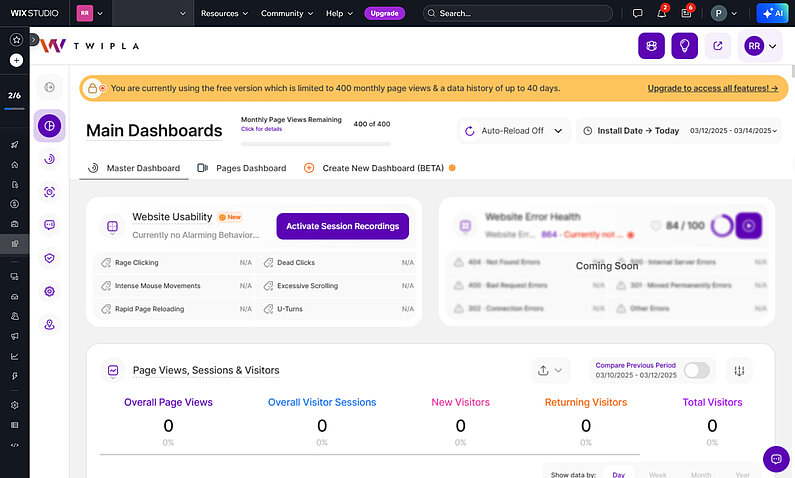Click the lightbulb tips icon

(x=685, y=45)
